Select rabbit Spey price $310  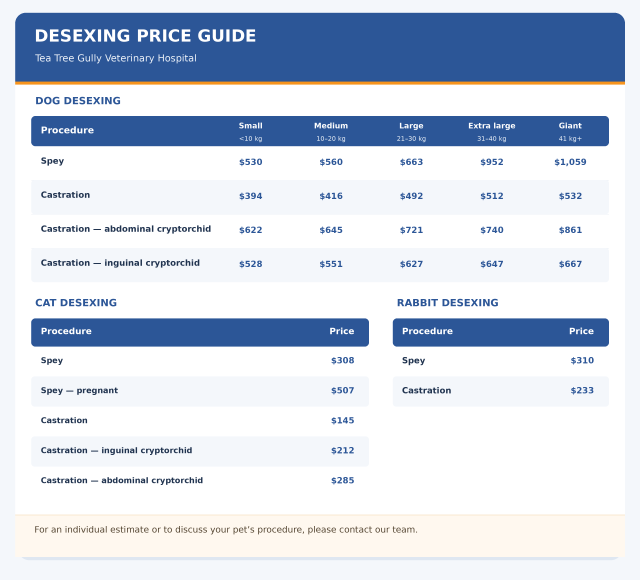[x=582, y=360]
